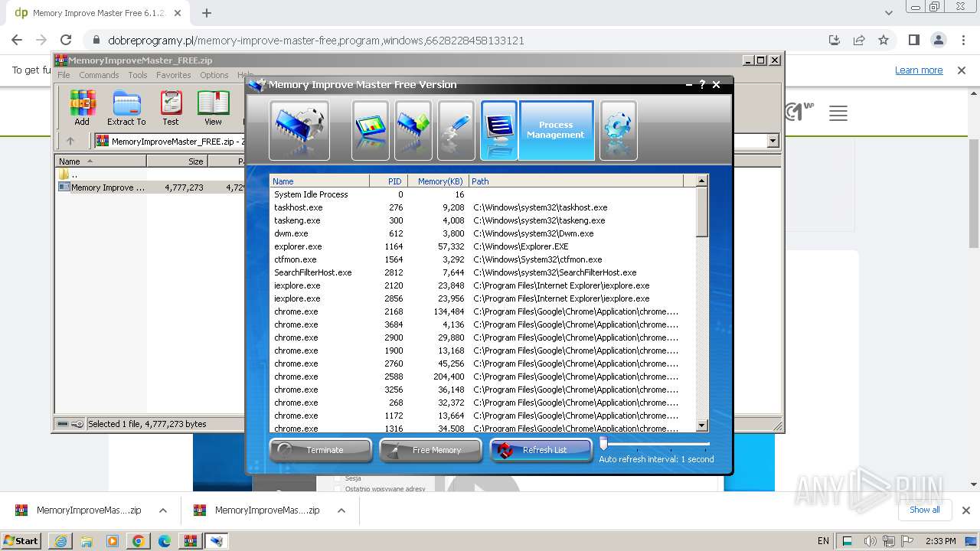Expand first MemoryImproveMas zip download options
Viewport: 980px width, 551px height.
tap(163, 510)
